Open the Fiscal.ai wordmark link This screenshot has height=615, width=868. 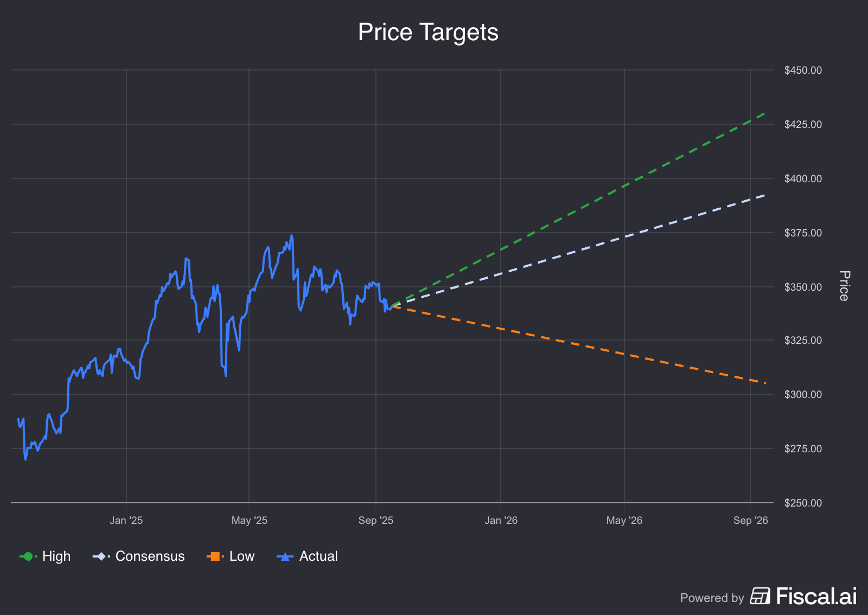[816, 596]
